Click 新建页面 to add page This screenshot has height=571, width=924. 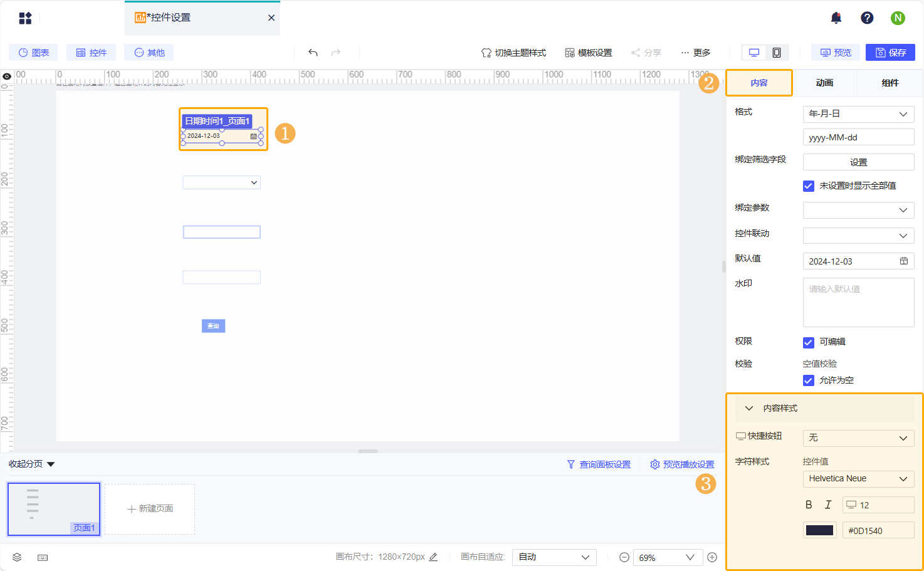[150, 509]
